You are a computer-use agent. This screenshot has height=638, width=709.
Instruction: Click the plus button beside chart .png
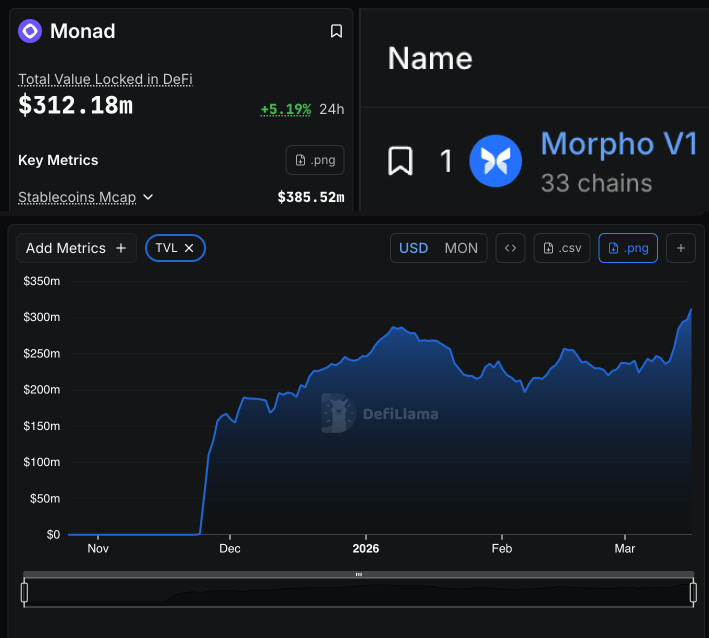pos(681,248)
